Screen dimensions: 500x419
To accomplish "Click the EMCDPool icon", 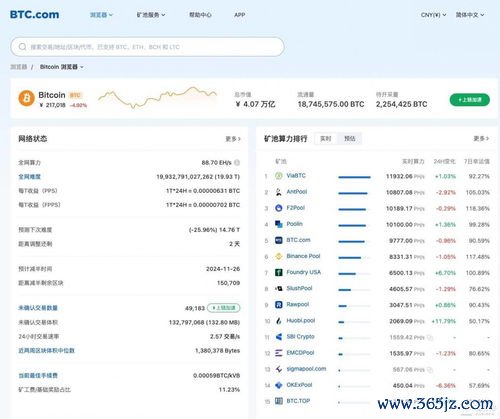I will point(279,353).
